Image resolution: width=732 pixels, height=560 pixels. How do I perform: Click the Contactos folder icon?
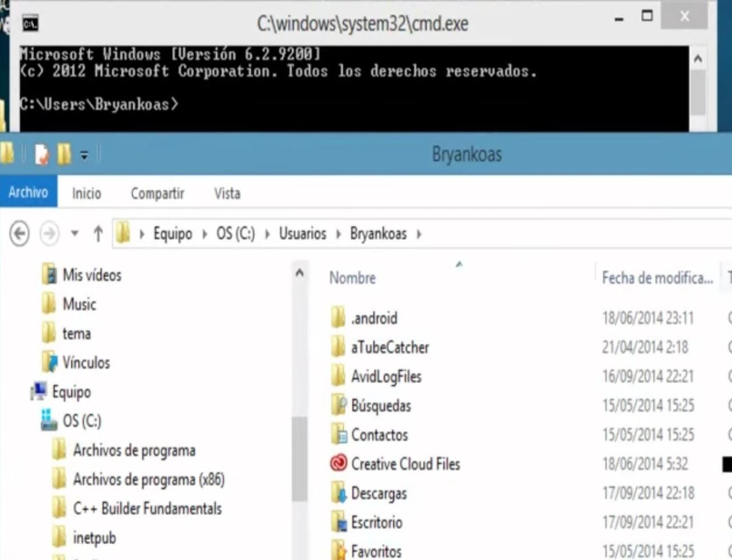tap(339, 434)
